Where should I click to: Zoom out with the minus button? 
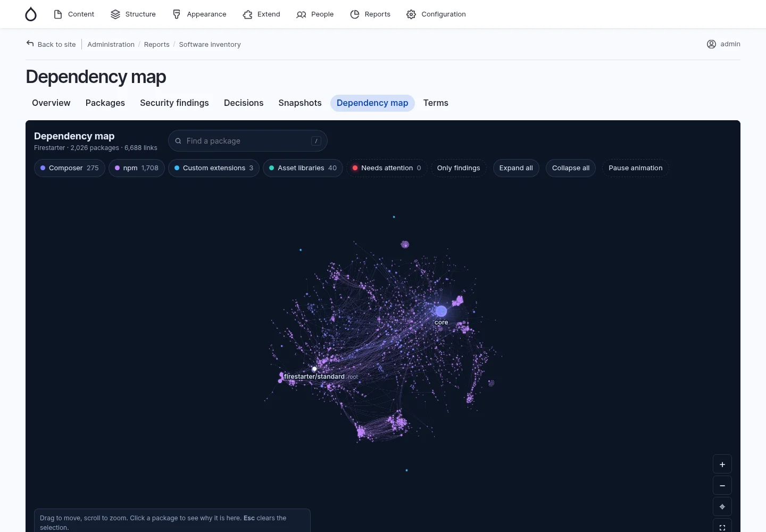coord(722,486)
